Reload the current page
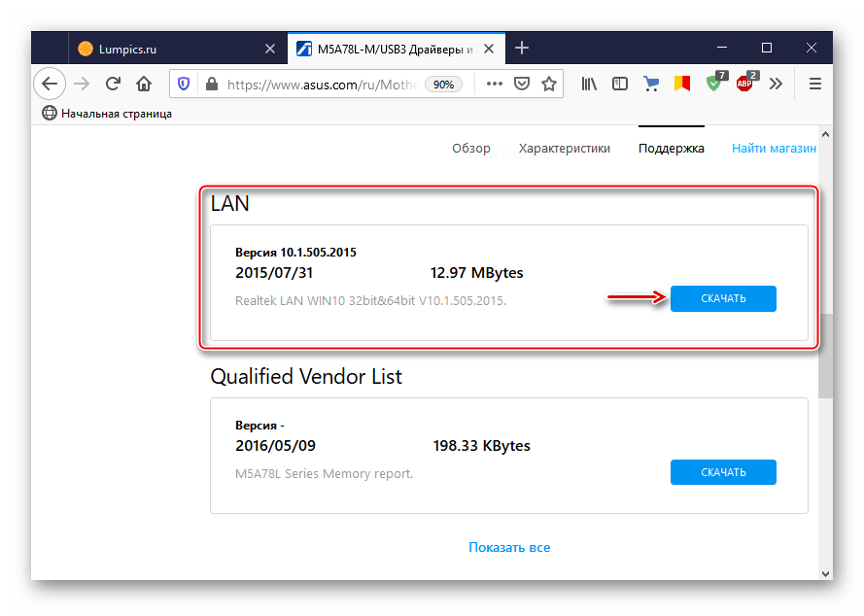Screen dimensions: 864x616 (113, 84)
